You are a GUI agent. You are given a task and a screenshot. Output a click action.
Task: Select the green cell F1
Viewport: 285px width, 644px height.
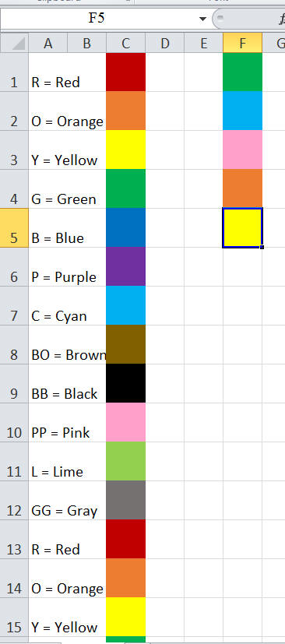click(243, 72)
